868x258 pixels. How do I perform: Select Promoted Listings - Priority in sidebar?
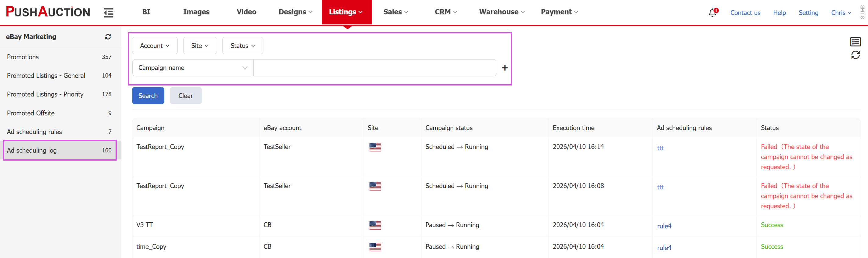click(45, 94)
